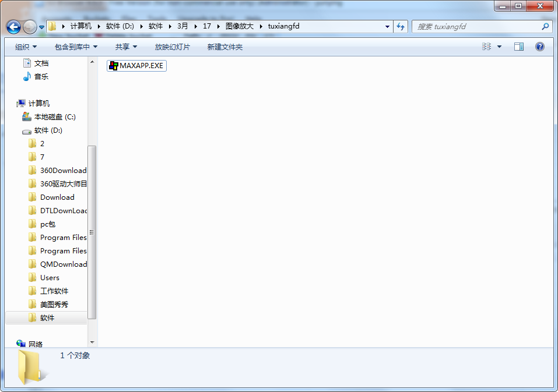Click tuxiangfd breadcrumb in address bar
Screen dimensions: 558x392
(x=283, y=26)
